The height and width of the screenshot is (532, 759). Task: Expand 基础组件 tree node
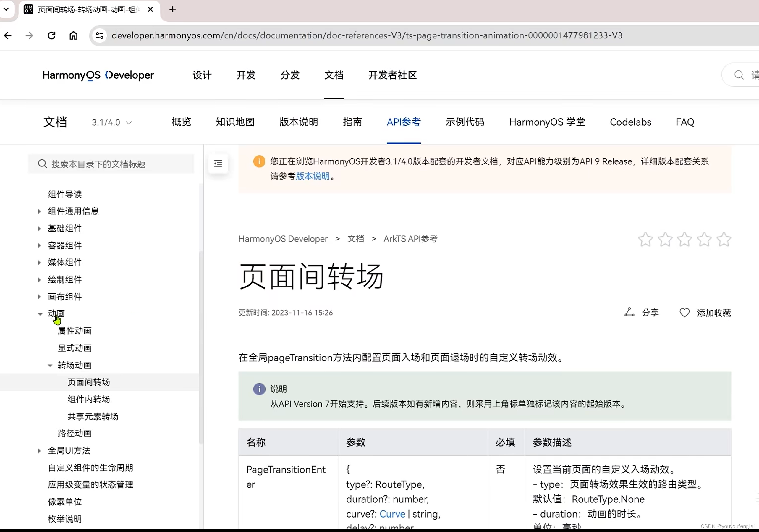click(39, 229)
